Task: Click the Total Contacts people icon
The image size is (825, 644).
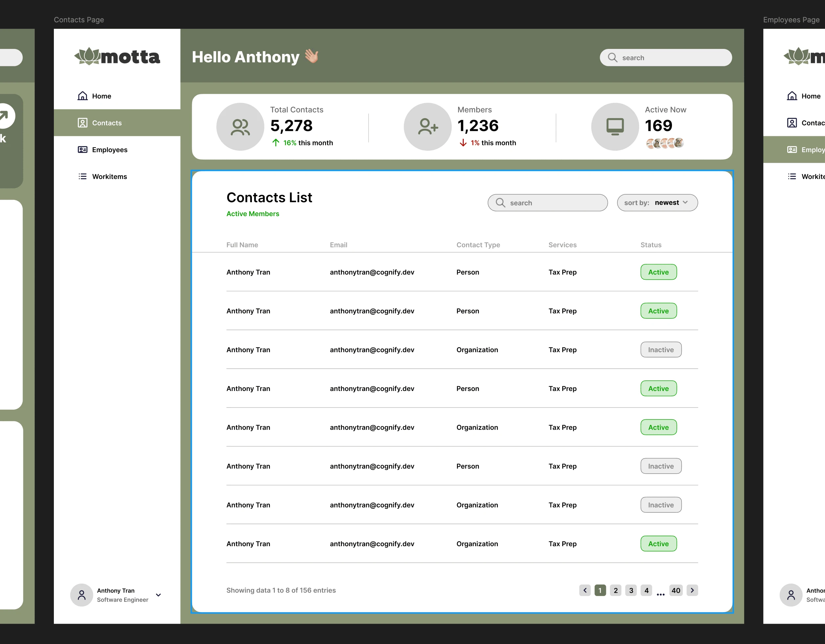Action: [x=240, y=127]
